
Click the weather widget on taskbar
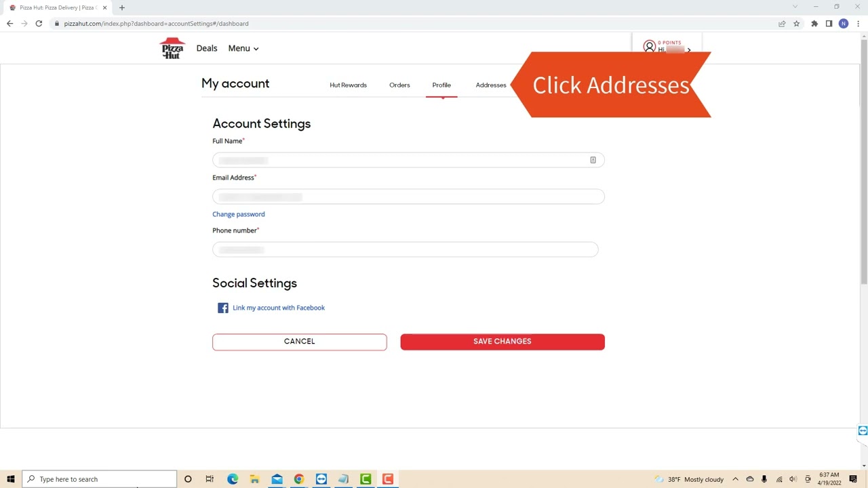(689, 479)
